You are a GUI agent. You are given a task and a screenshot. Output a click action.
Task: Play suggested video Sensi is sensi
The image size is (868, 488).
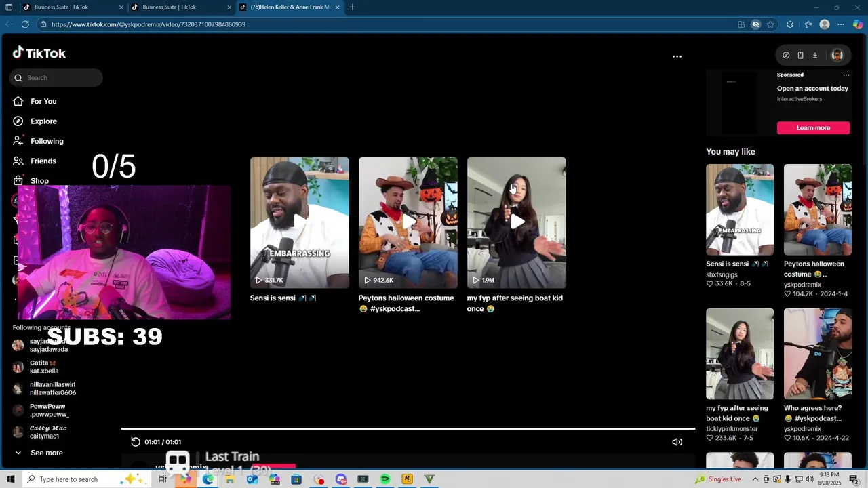[300, 223]
